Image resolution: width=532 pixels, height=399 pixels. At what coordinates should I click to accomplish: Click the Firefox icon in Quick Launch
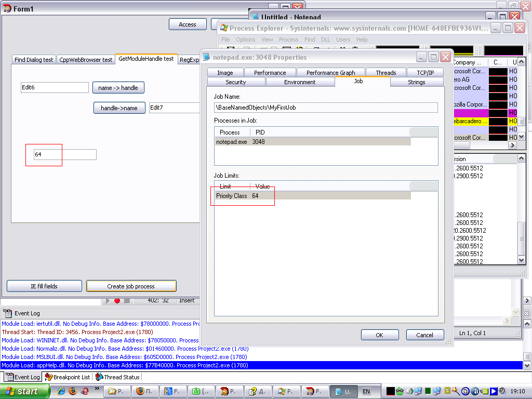tap(72, 391)
